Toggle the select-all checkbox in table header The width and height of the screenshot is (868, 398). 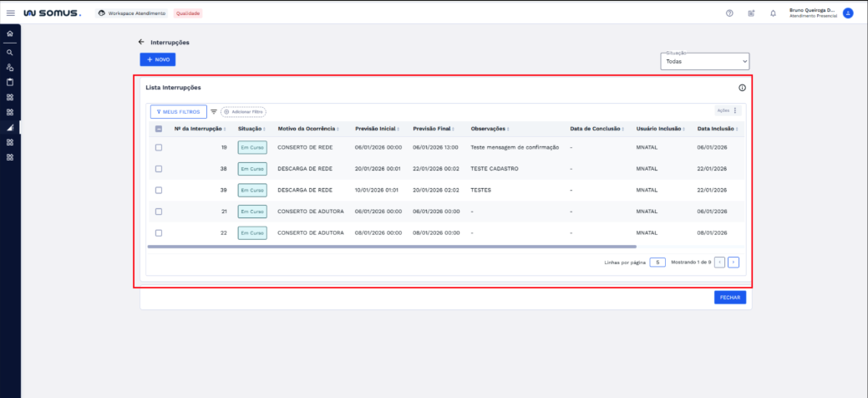point(159,129)
